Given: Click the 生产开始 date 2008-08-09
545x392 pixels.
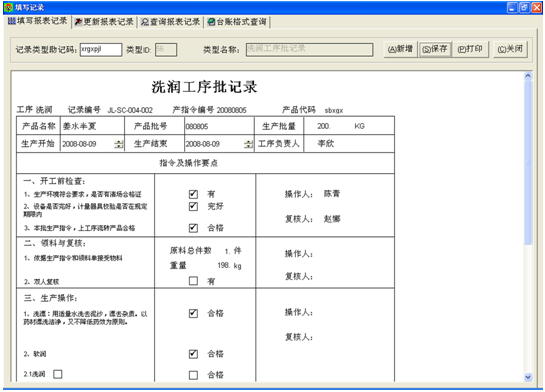Looking at the screenshot, I should click(79, 144).
